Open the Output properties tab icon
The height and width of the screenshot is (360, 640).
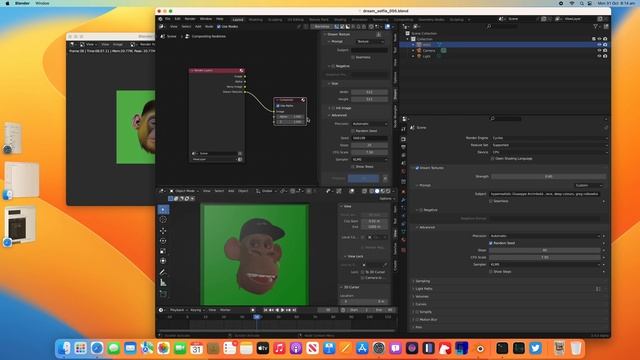(x=404, y=147)
